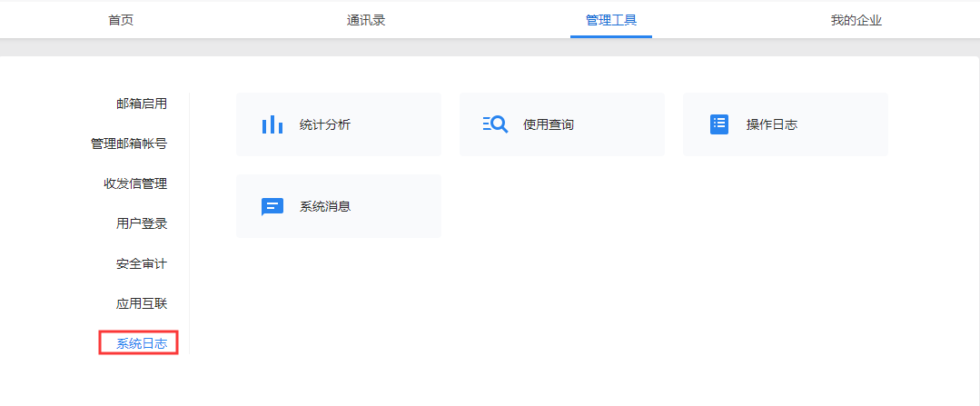
Task: Switch to the 首页 tab
Action: point(121,20)
